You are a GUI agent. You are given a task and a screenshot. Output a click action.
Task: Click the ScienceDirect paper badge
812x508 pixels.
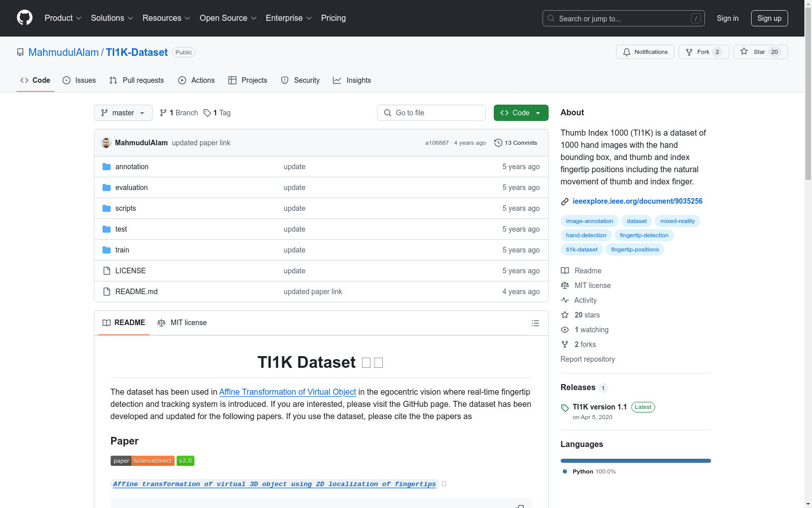click(x=143, y=461)
